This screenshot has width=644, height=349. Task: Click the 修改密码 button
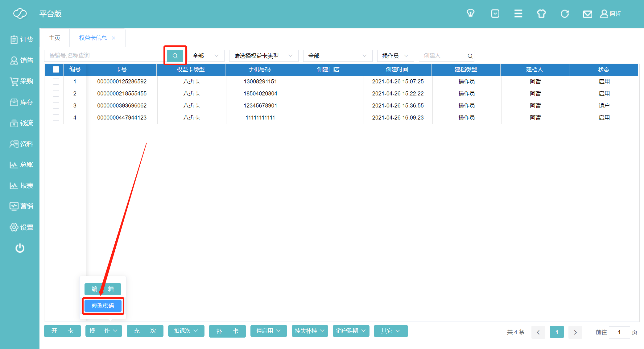coord(103,306)
